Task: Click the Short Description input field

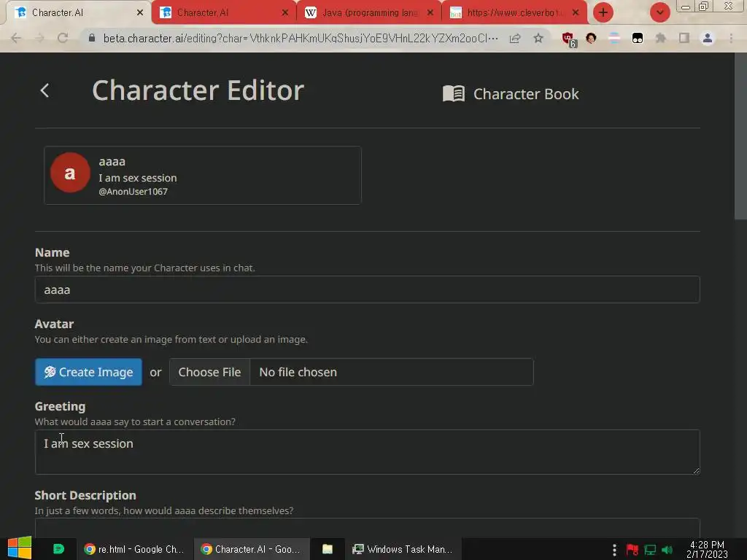Action: pyautogui.click(x=367, y=528)
